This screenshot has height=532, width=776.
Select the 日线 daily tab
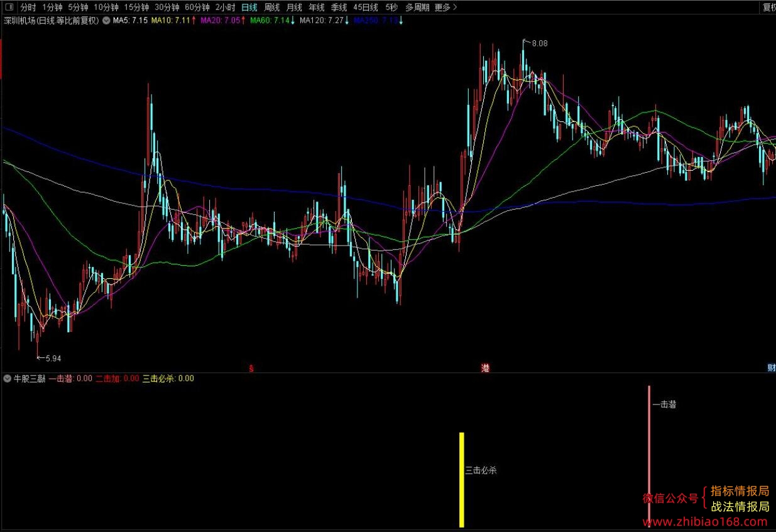(249, 8)
